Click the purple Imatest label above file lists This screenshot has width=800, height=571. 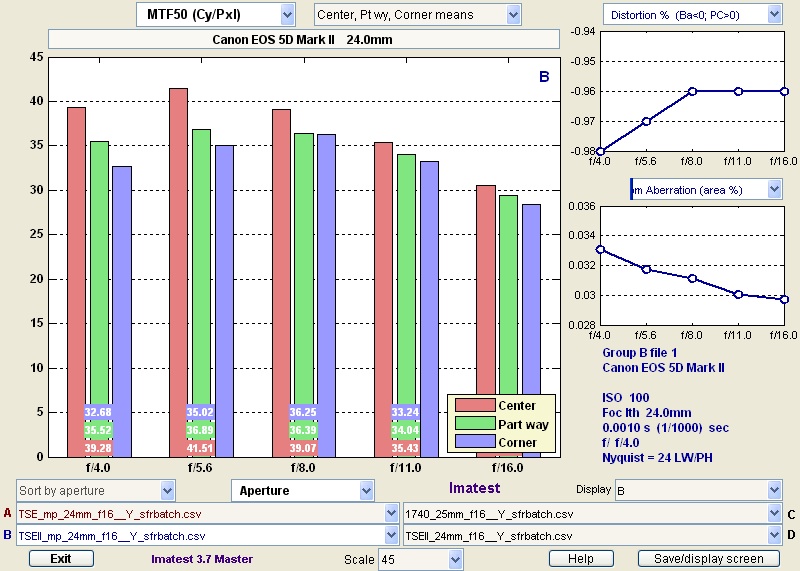[474, 488]
